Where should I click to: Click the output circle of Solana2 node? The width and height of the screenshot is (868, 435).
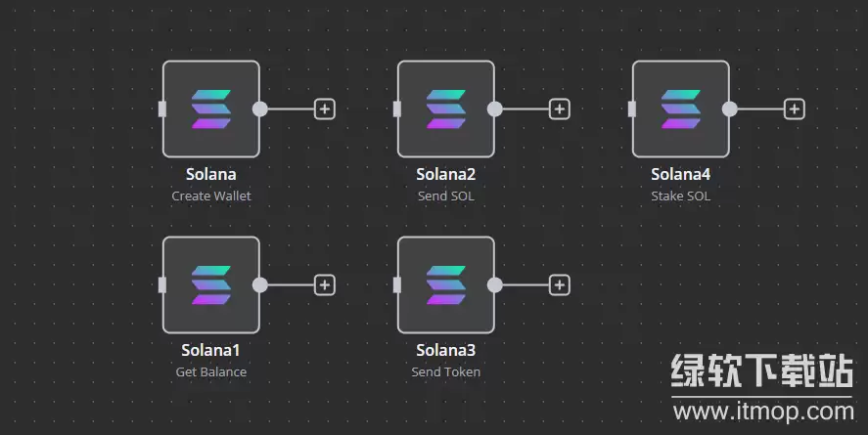pos(495,109)
